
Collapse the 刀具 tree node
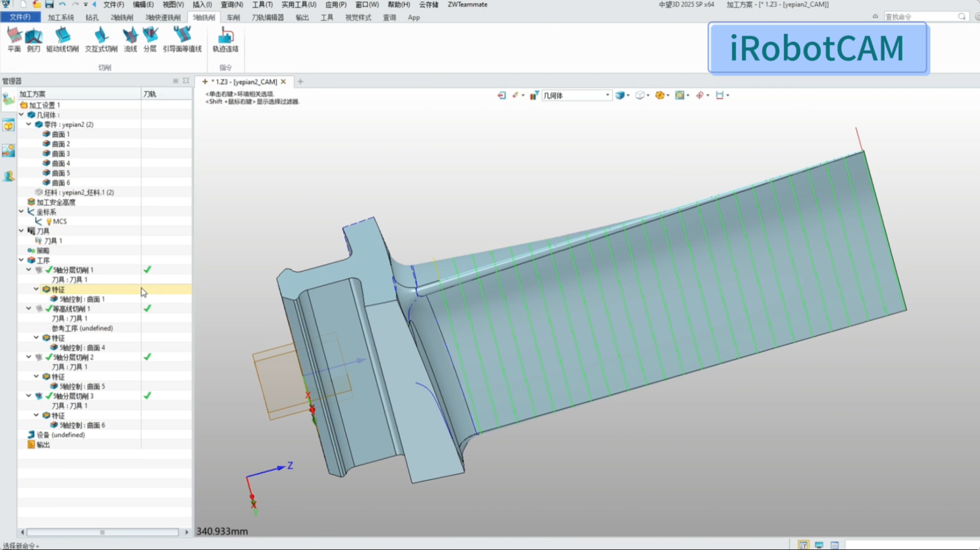(21, 231)
